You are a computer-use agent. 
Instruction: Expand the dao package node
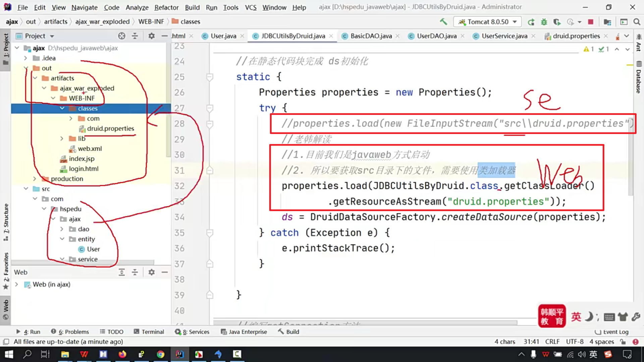(62, 229)
